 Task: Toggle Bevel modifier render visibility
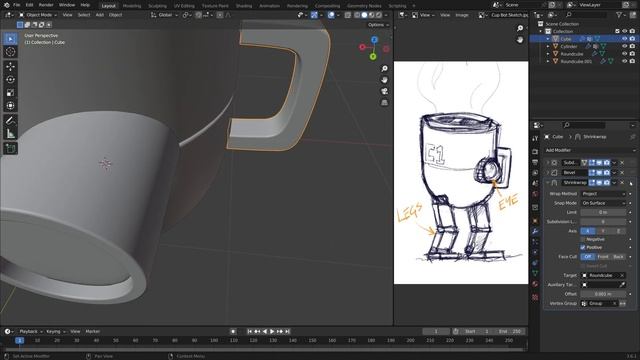(x=607, y=173)
